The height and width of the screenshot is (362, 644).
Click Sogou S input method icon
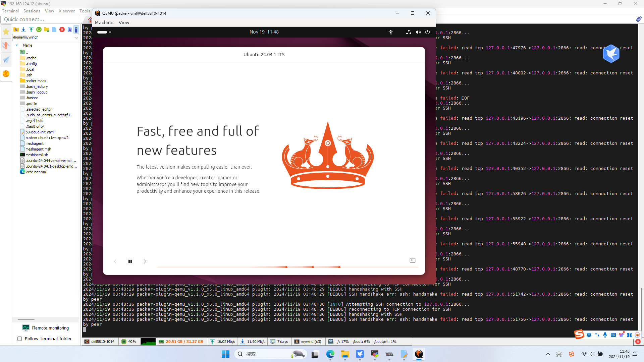pos(579,334)
